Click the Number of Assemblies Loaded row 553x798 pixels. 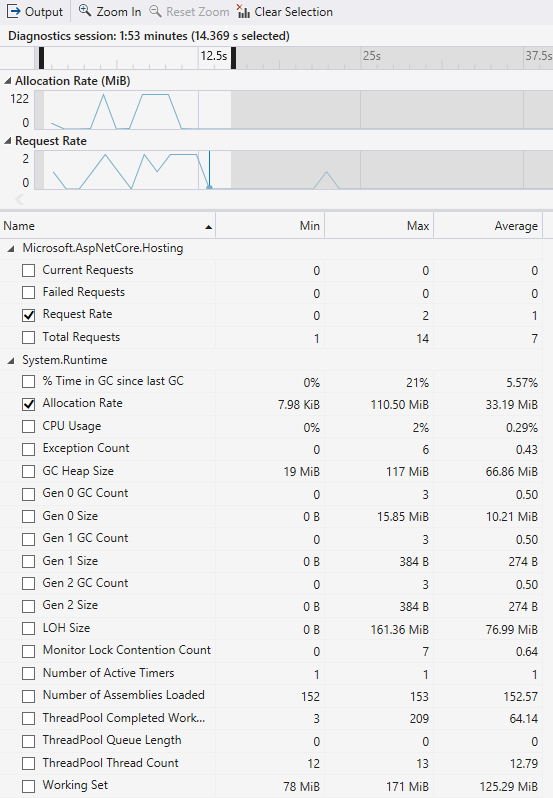coord(271,696)
